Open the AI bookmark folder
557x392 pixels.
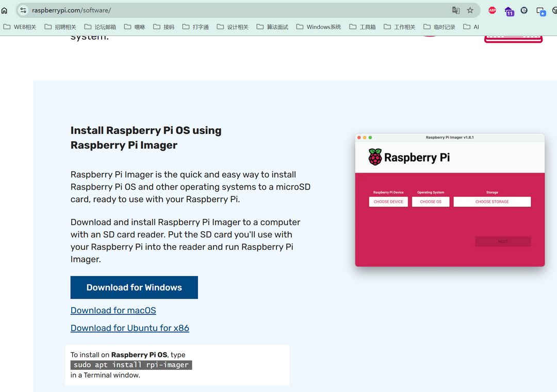[x=471, y=27]
